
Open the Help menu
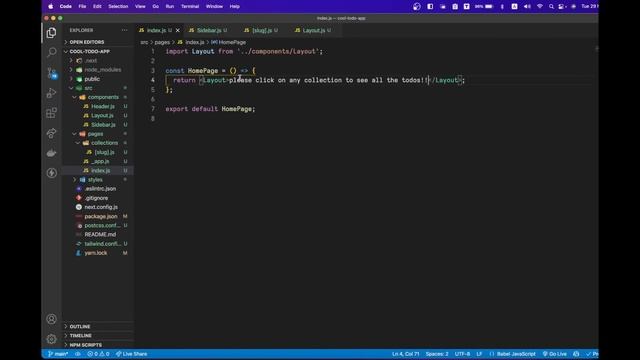coord(235,7)
